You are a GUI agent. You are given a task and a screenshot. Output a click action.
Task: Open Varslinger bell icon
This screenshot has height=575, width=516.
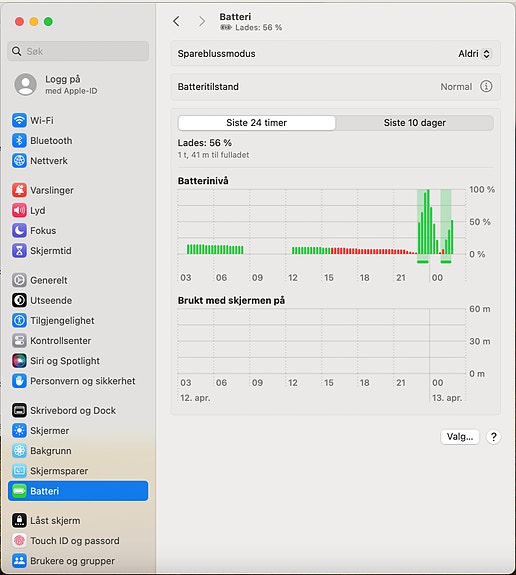19,190
